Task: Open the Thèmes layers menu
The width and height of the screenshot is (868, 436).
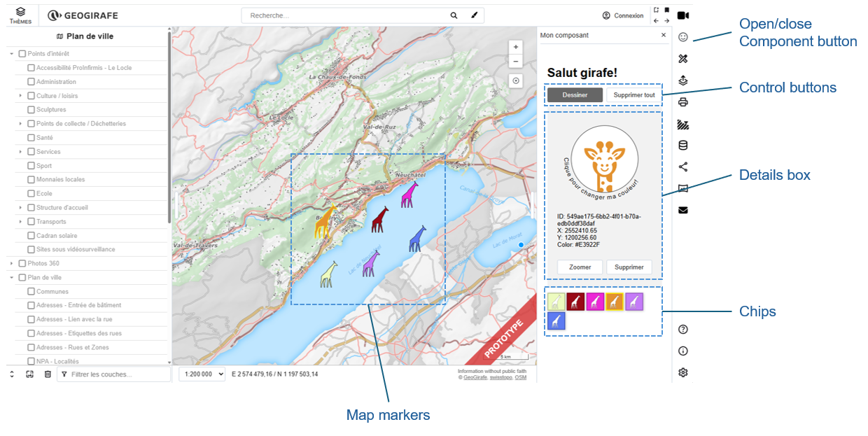Action: [20, 15]
